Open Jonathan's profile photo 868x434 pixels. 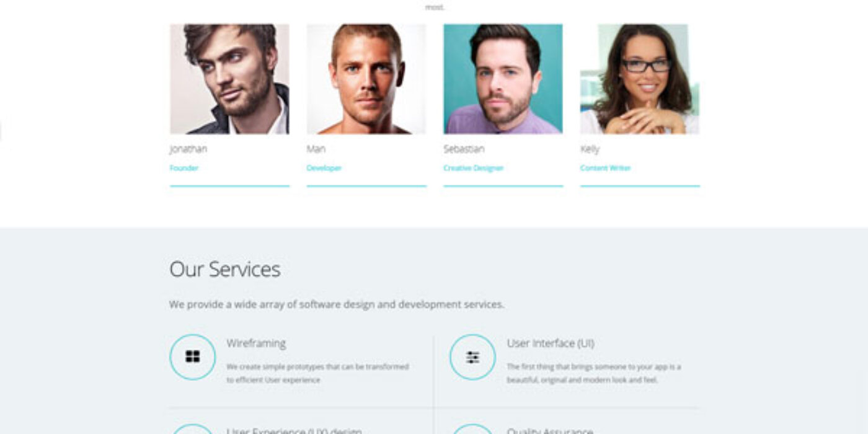[x=229, y=79]
